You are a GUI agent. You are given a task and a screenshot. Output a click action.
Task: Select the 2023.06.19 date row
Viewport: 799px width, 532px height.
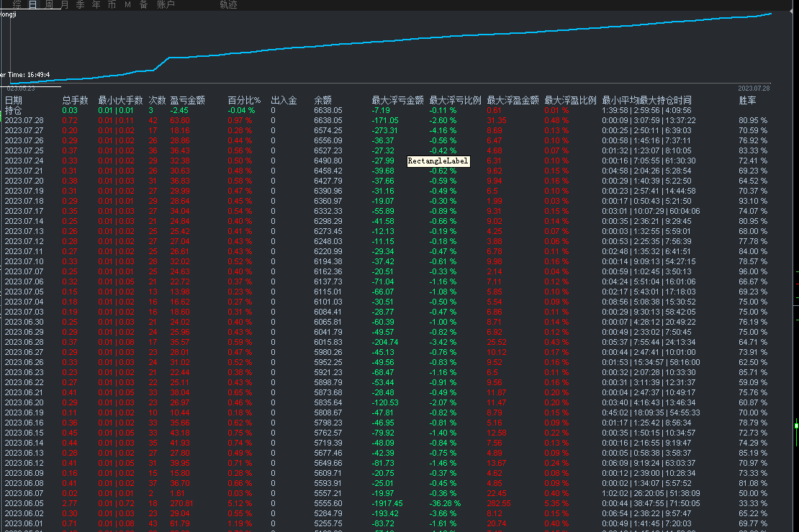click(x=24, y=412)
